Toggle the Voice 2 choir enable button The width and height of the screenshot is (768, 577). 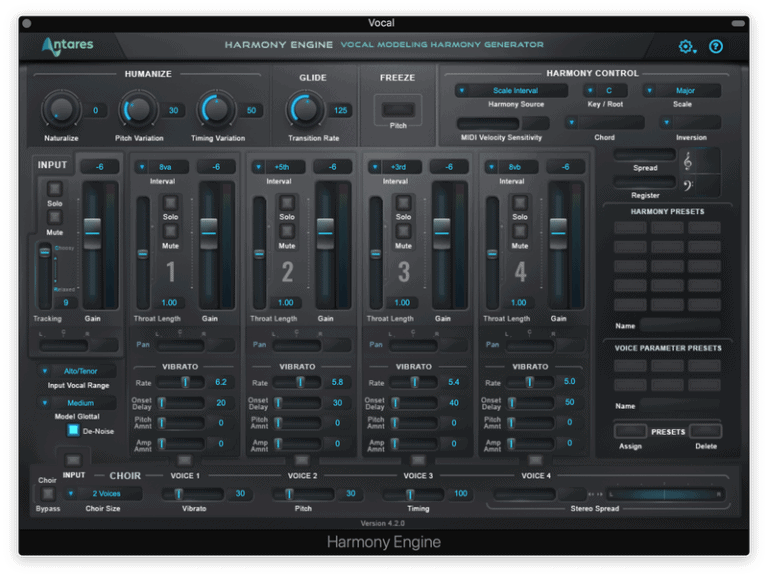point(302,460)
